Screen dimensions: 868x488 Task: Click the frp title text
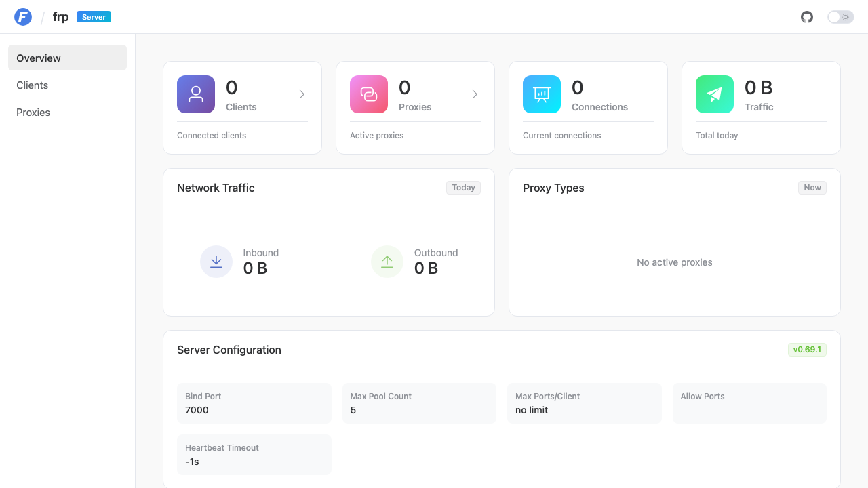click(x=60, y=17)
